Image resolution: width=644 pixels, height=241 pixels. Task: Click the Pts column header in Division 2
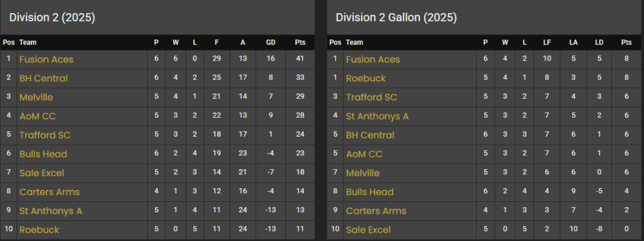300,42
